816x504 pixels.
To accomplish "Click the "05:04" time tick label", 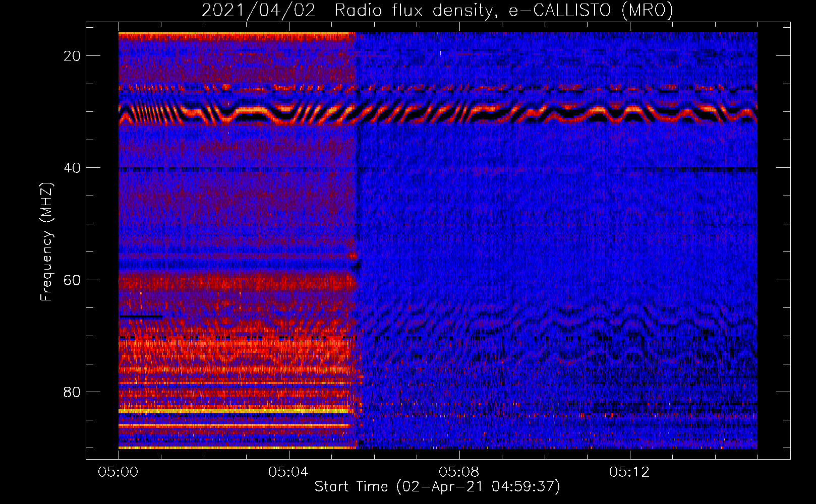I will pos(288,472).
